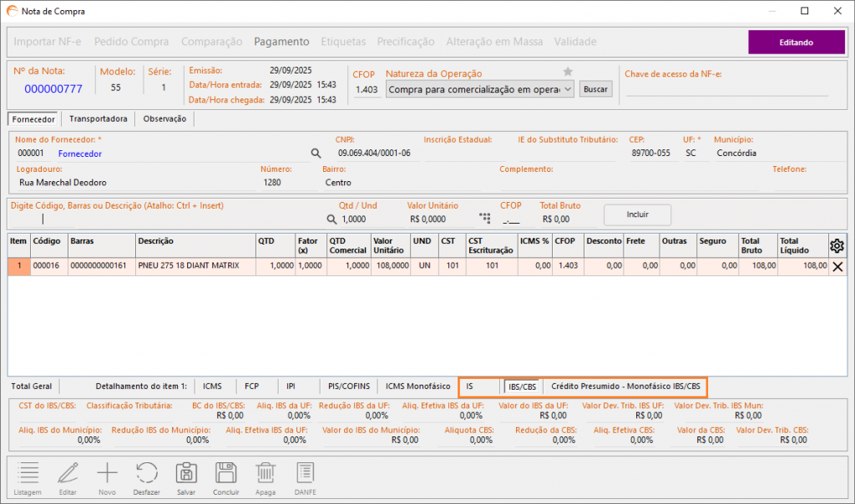Favorite the operation with star icon
Viewport: 855px width, 504px height.
(568, 73)
